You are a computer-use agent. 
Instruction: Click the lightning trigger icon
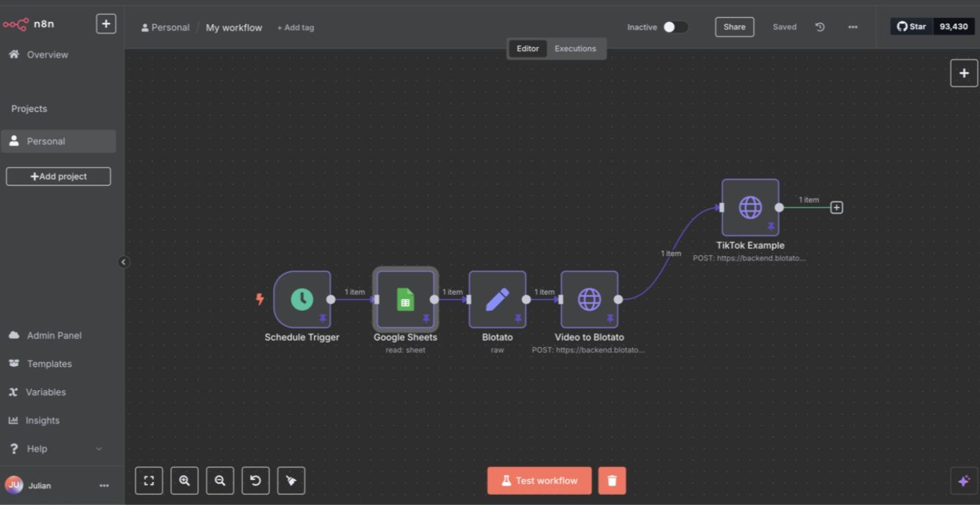pos(260,299)
